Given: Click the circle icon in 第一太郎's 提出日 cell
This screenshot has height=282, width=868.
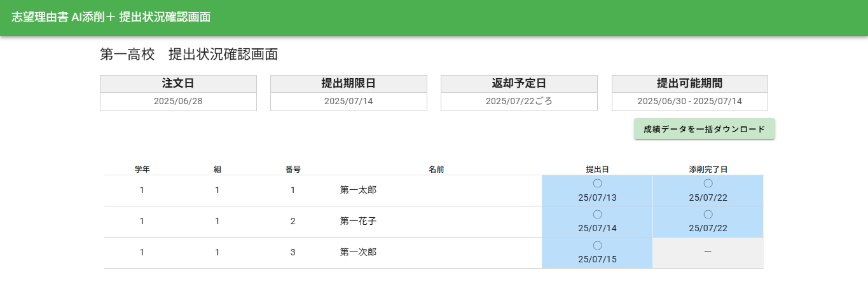Looking at the screenshot, I should click(x=597, y=184).
